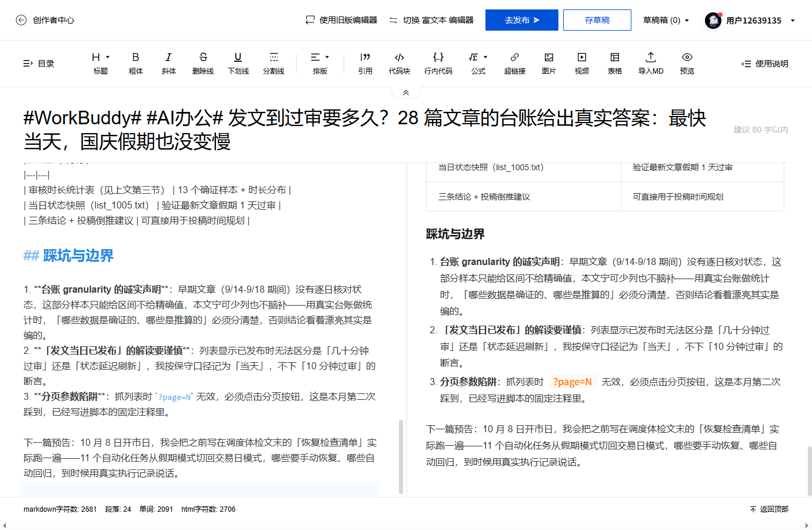Open the 目录 table of contents
The image size is (812, 530).
click(x=39, y=64)
